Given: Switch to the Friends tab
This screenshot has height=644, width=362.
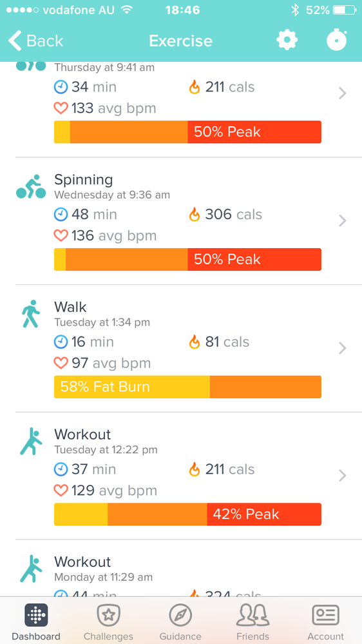Looking at the screenshot, I should click(x=252, y=622).
